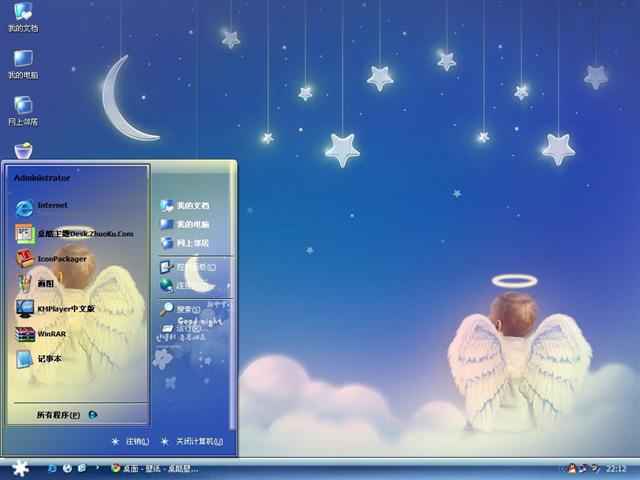This screenshot has height=480, width=640.
Task: Click the 22:12 taskbar clock
Action: point(616,469)
